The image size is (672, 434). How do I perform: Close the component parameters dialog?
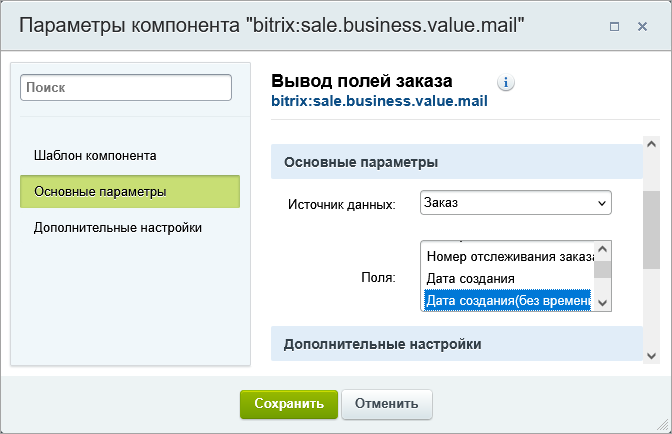pos(642,26)
